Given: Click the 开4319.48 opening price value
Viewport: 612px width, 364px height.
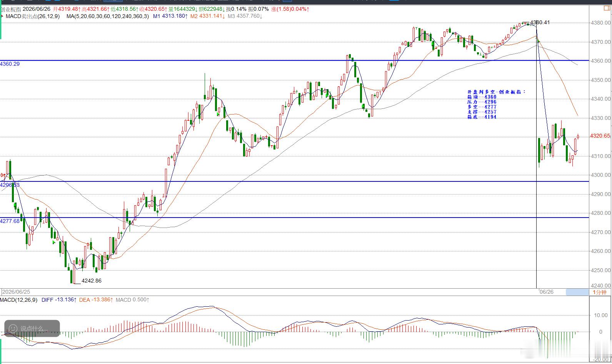Looking at the screenshot, I should click(x=67, y=9).
